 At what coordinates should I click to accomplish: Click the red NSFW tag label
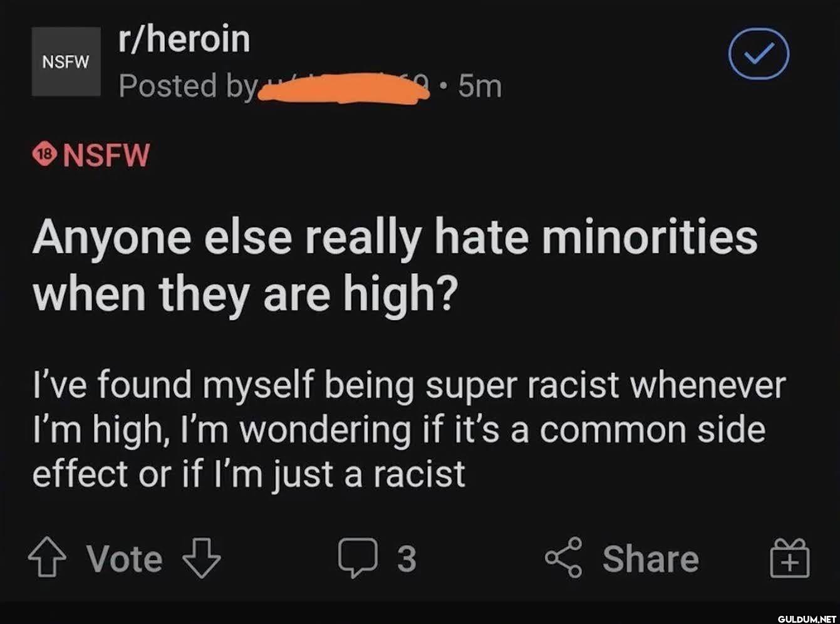[106, 155]
